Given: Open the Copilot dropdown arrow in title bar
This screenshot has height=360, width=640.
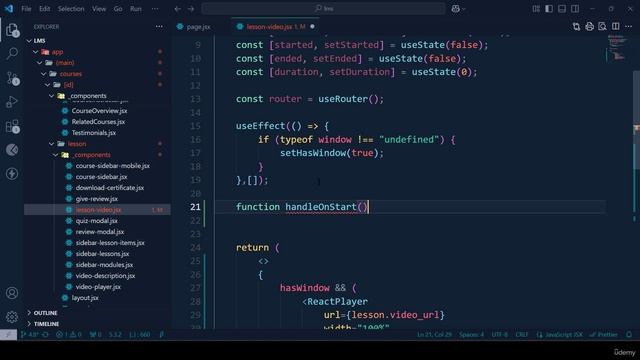Looking at the screenshot, I should coord(464,9).
